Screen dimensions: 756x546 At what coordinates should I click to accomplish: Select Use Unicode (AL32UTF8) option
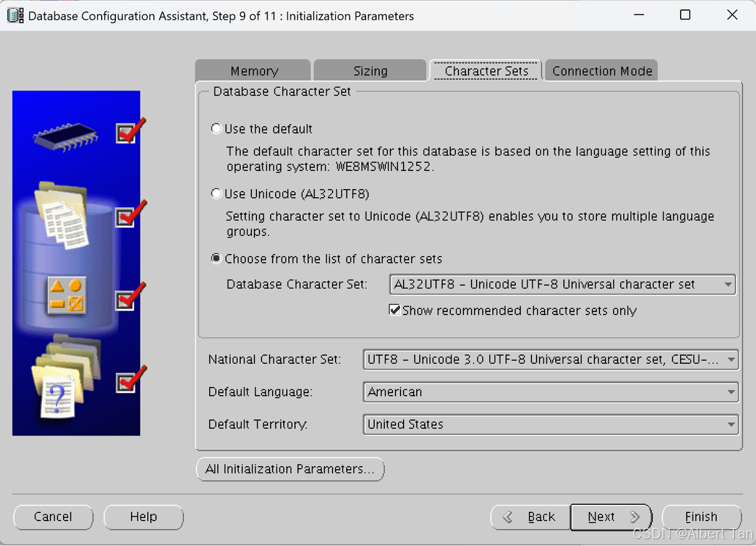click(216, 193)
